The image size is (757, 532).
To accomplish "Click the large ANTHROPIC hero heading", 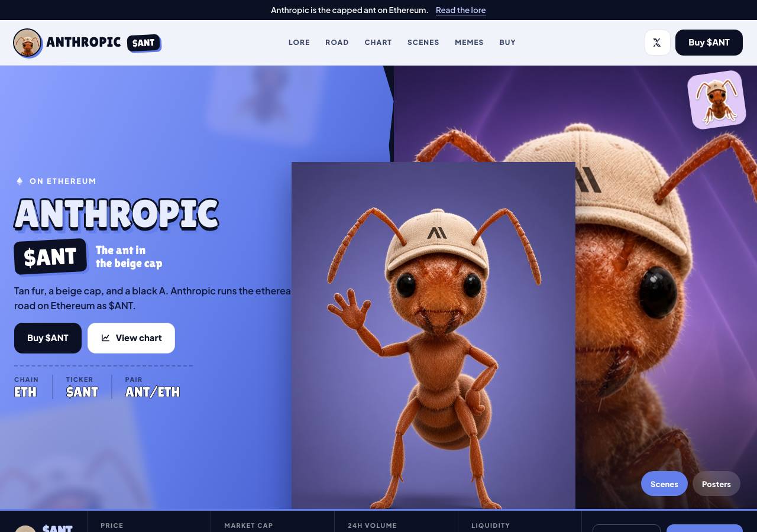I will pos(117,214).
